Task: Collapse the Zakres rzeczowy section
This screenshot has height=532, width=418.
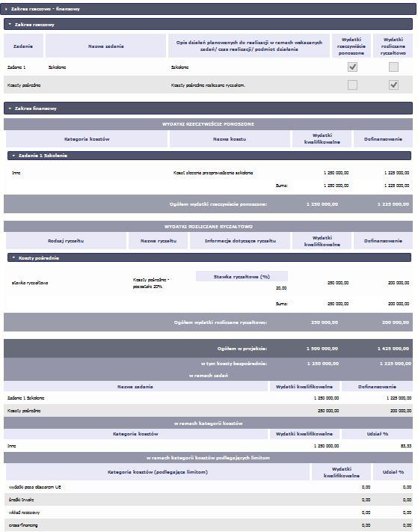Action: [208, 25]
